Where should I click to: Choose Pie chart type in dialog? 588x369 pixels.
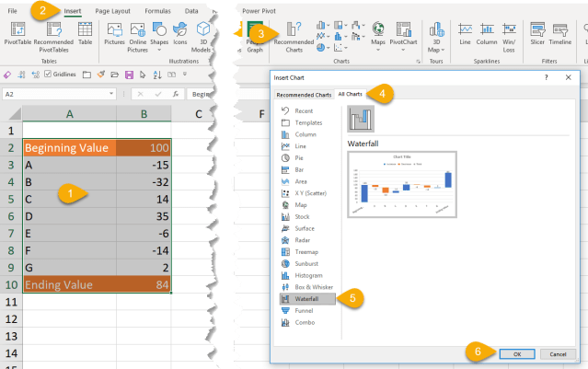[x=299, y=158]
